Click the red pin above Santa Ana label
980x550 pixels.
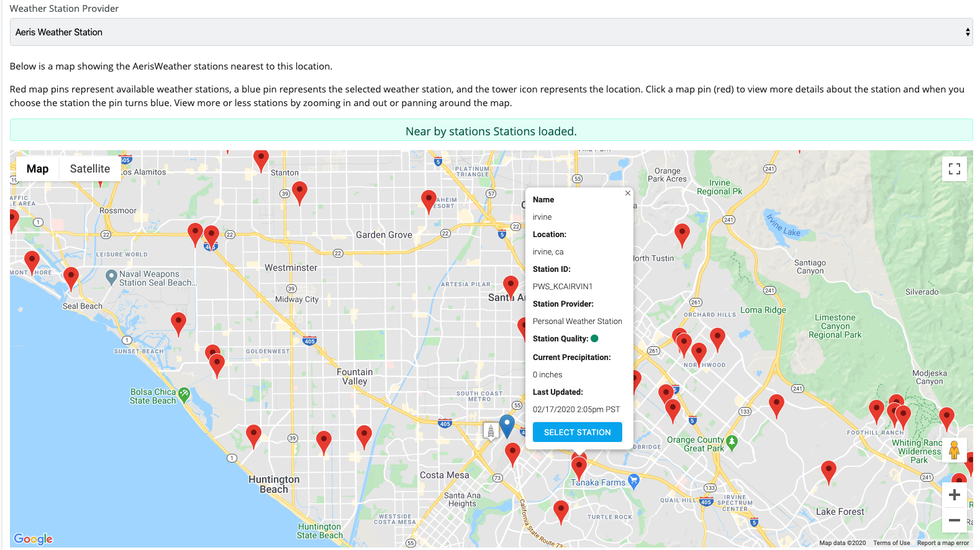pyautogui.click(x=511, y=288)
